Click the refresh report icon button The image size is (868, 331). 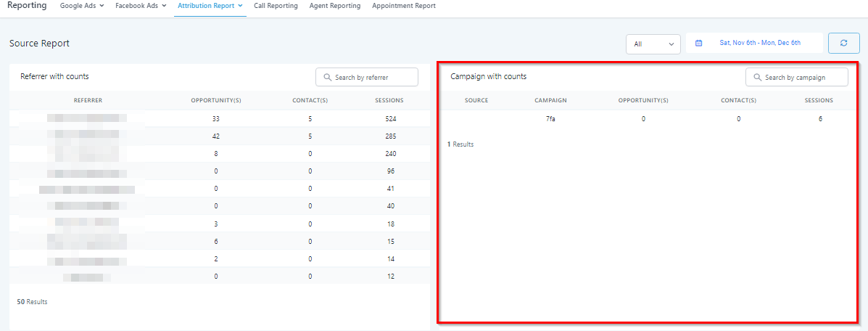coord(844,43)
